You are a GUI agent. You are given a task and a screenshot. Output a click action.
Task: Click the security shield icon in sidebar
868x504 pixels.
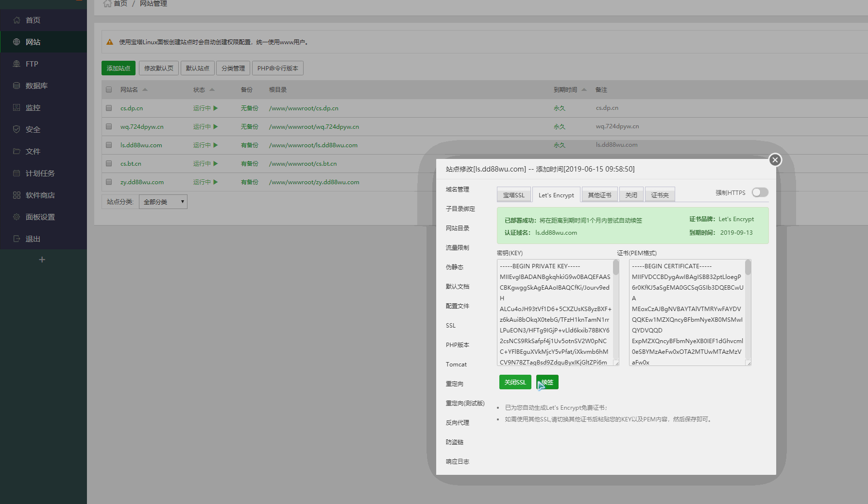[17, 129]
